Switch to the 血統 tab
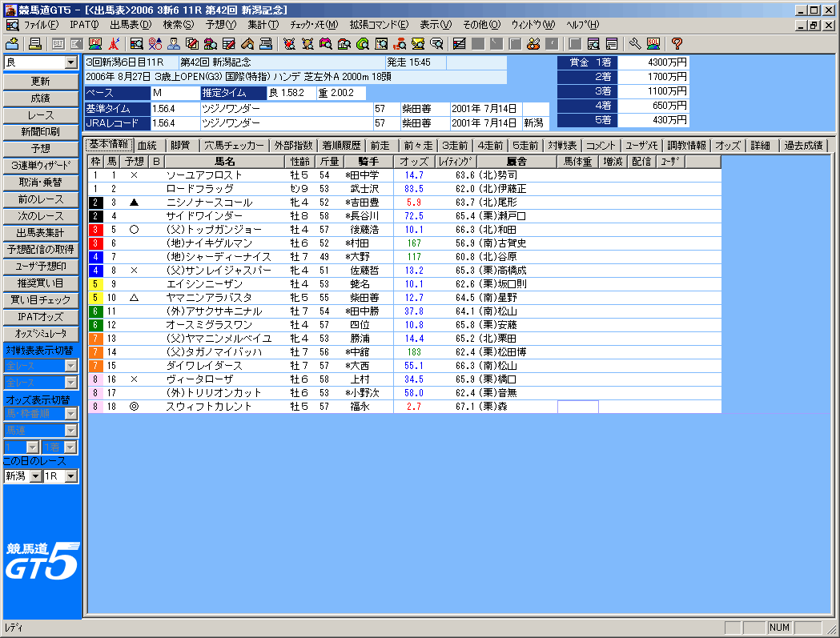The image size is (840, 638). 147,146
